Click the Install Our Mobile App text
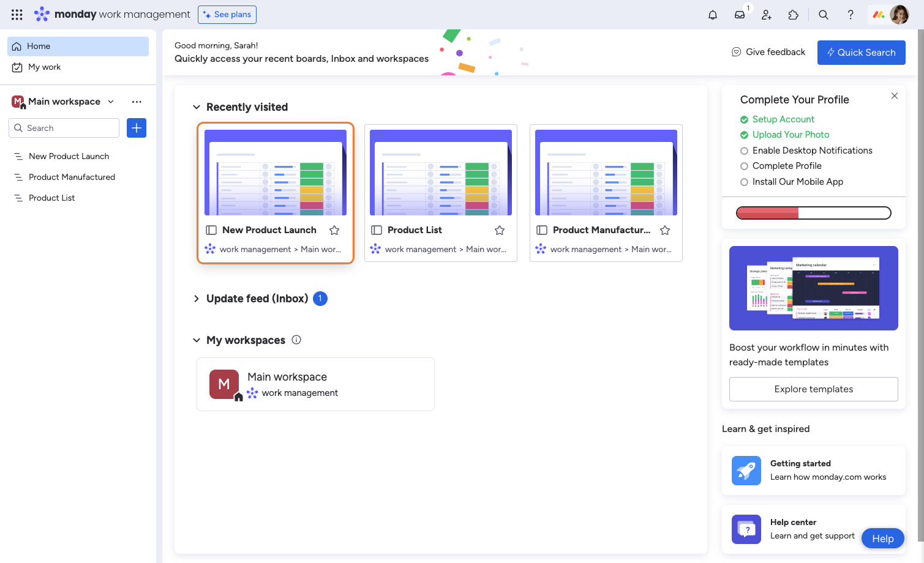 [797, 182]
